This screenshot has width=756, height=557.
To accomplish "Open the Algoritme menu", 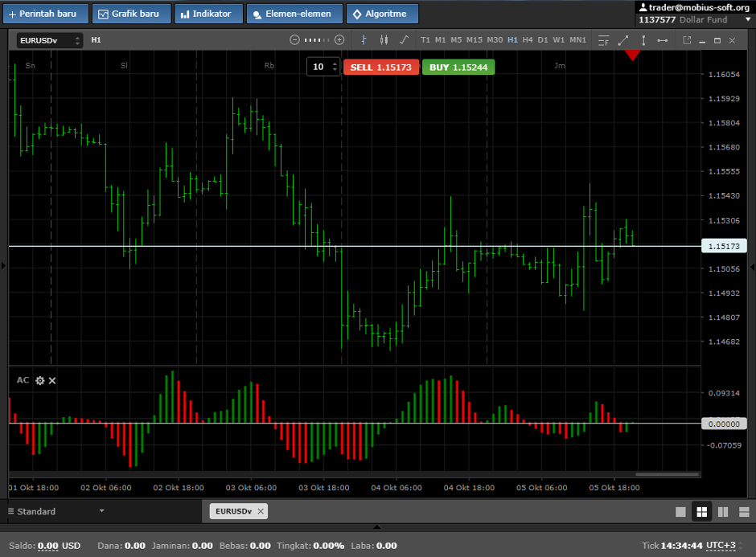I will tap(382, 14).
